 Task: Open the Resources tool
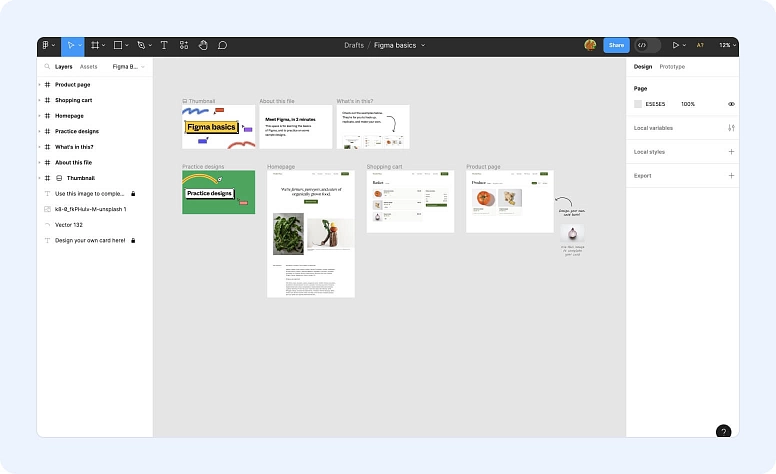pyautogui.click(x=184, y=45)
